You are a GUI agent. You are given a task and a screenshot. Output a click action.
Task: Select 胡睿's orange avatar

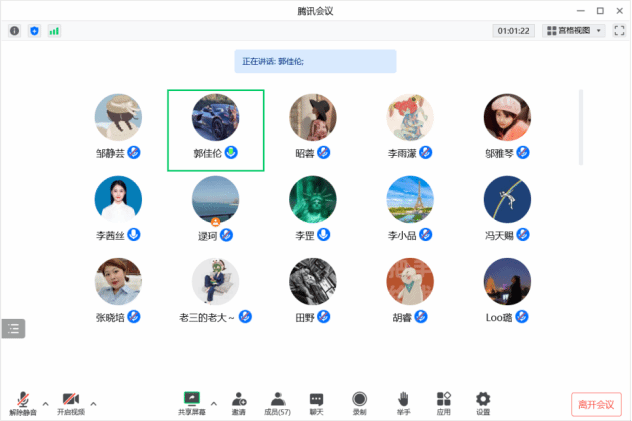pos(410,281)
